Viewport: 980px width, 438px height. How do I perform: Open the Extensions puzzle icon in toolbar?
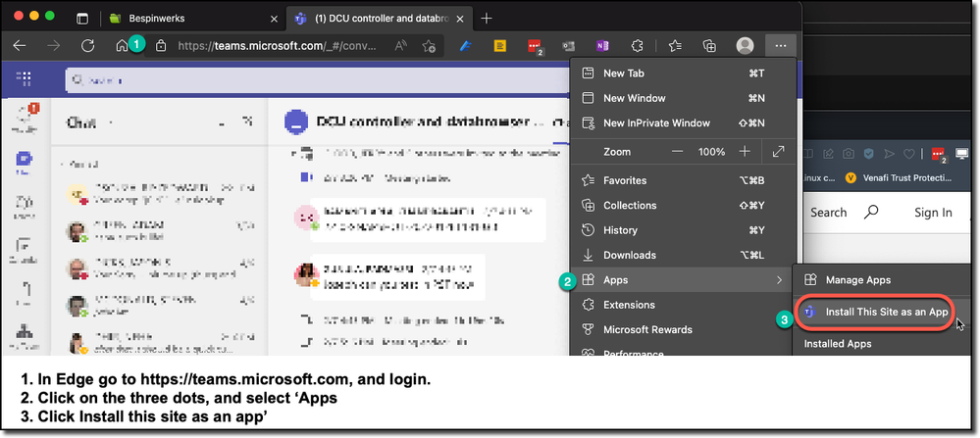[637, 45]
